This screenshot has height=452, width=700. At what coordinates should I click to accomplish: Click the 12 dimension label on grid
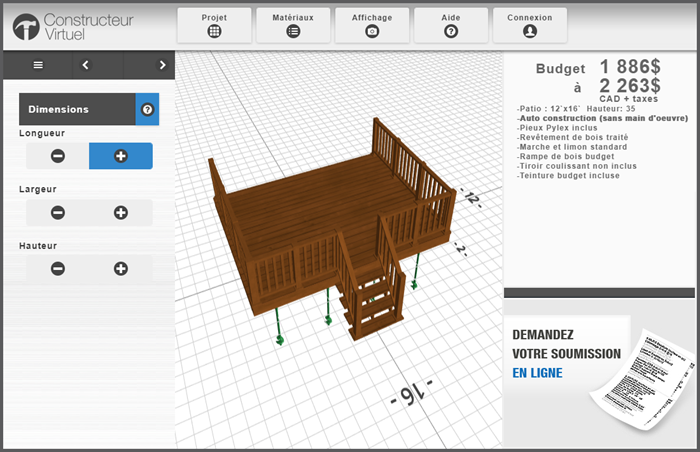click(471, 197)
